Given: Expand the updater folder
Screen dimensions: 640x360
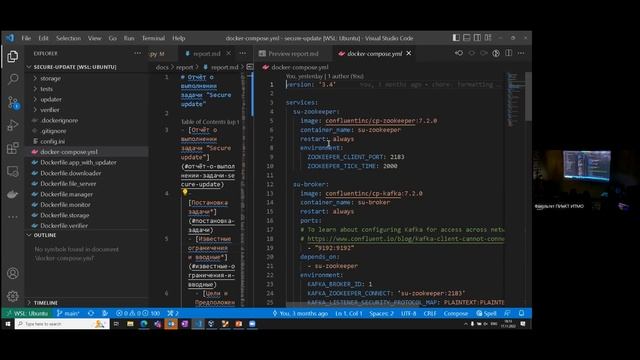Looking at the screenshot, I should click(51, 100).
